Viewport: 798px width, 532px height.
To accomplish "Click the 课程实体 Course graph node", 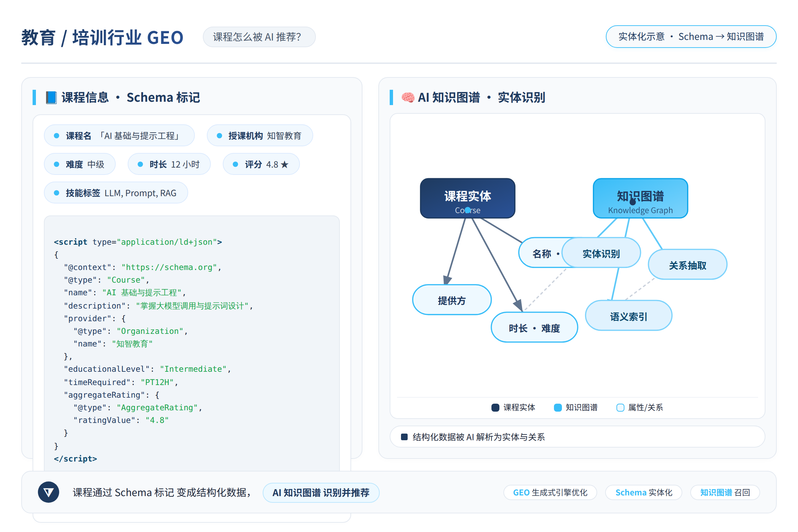I will coord(467,198).
